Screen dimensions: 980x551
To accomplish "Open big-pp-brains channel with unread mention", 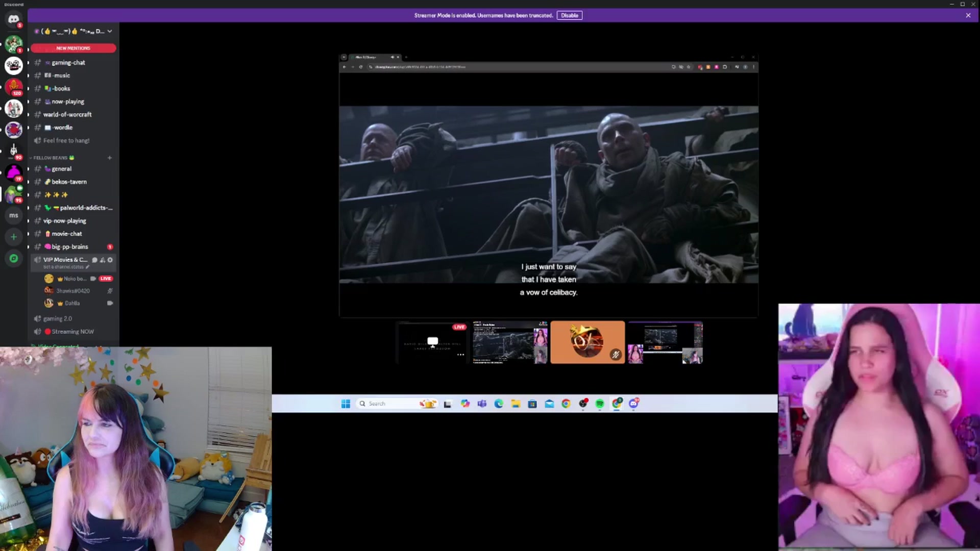I will click(x=73, y=247).
